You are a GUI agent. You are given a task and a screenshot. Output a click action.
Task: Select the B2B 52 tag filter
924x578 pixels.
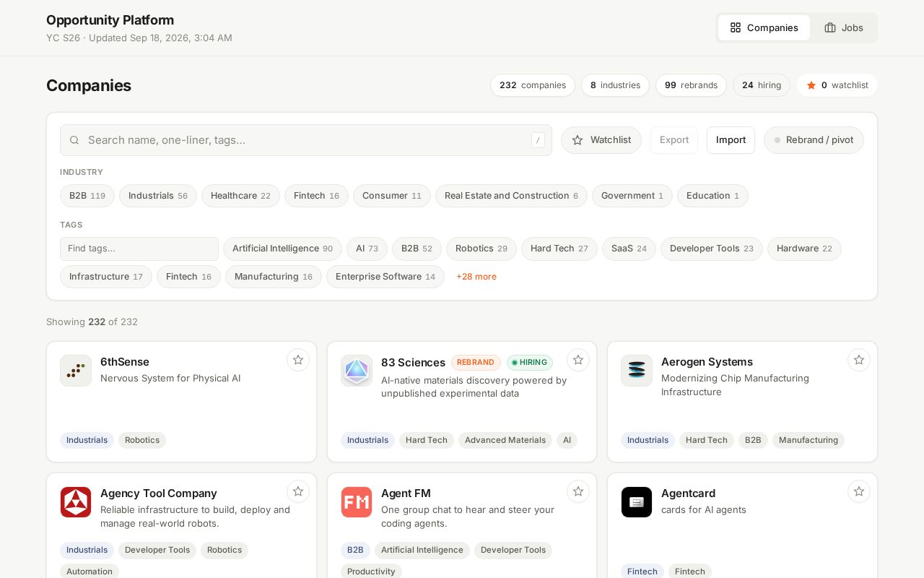(x=417, y=249)
